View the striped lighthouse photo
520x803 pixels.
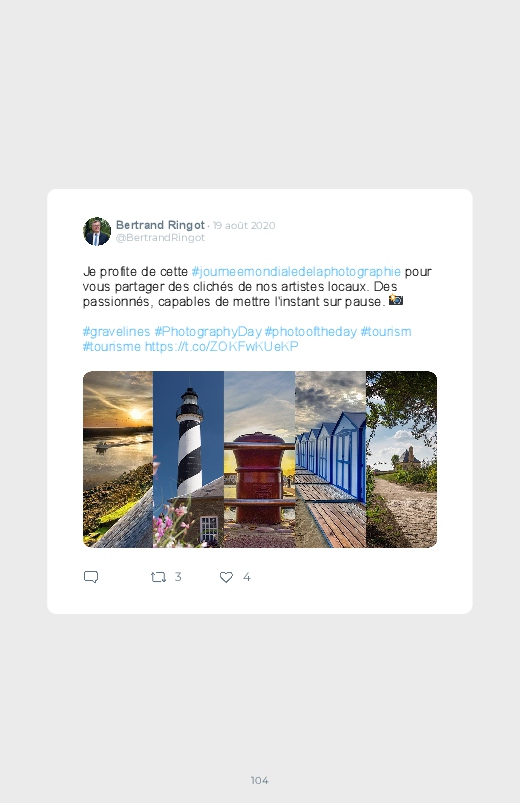point(189,459)
